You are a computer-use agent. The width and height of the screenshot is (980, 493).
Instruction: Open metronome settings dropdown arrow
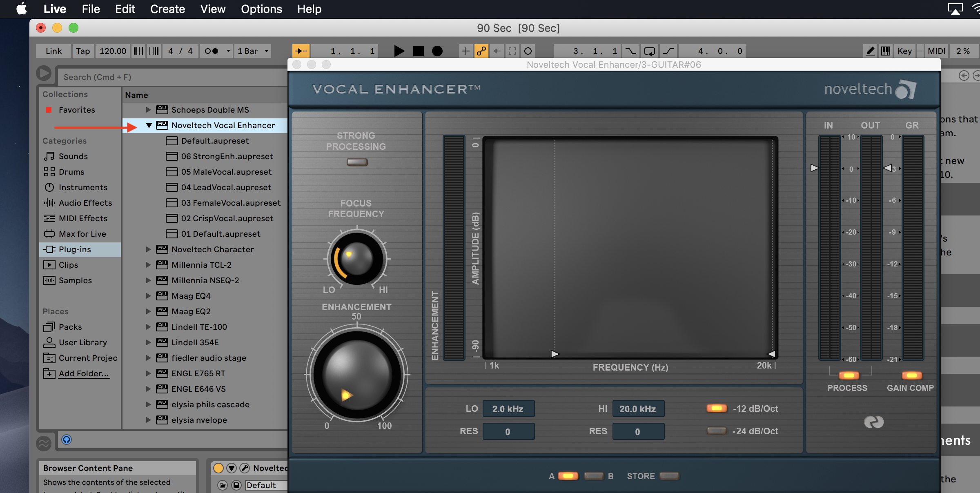pyautogui.click(x=228, y=51)
